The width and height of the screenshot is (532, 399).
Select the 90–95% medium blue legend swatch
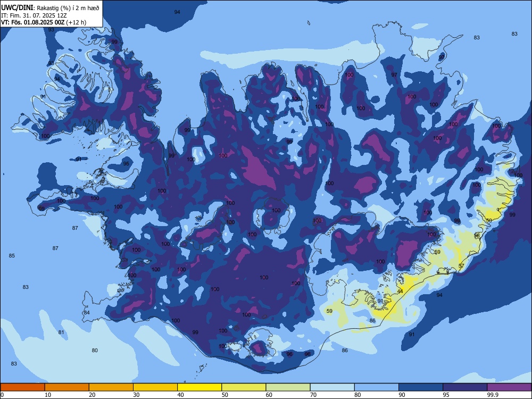[x=421, y=387]
